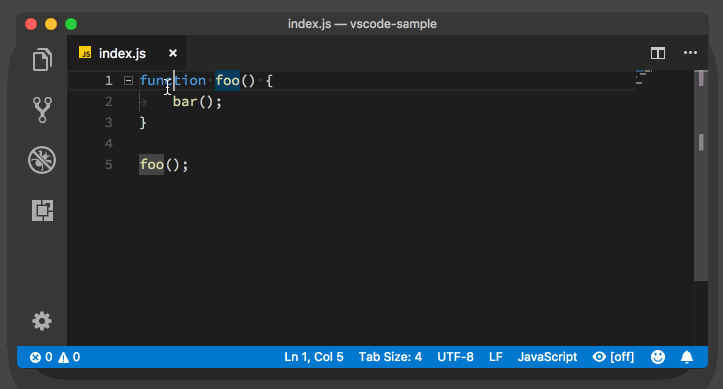The image size is (723, 389).
Task: Open notifications bell in status bar
Action: (x=687, y=357)
